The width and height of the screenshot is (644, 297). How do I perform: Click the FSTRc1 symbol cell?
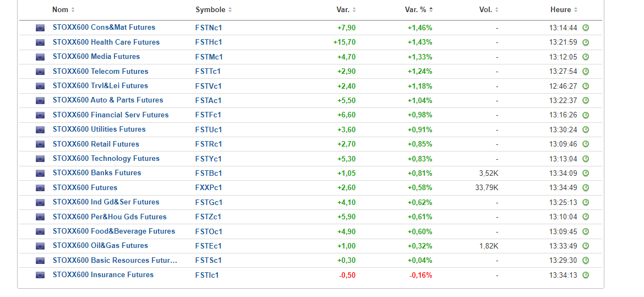(x=209, y=144)
